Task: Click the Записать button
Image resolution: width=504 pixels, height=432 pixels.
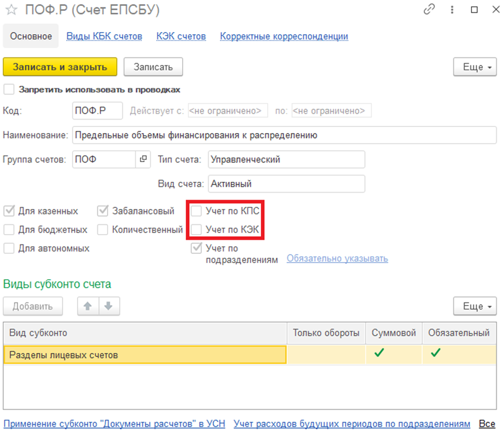Action: pos(153,67)
